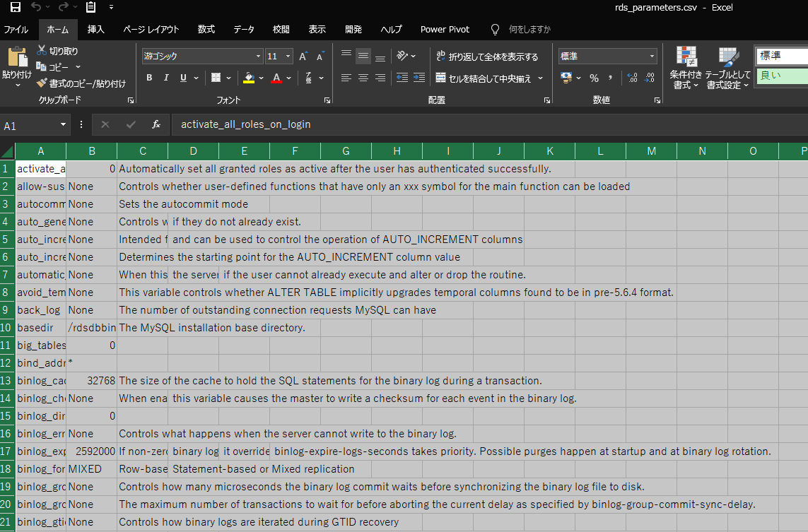Click セルを結合して中央揃え merge button

click(484, 78)
